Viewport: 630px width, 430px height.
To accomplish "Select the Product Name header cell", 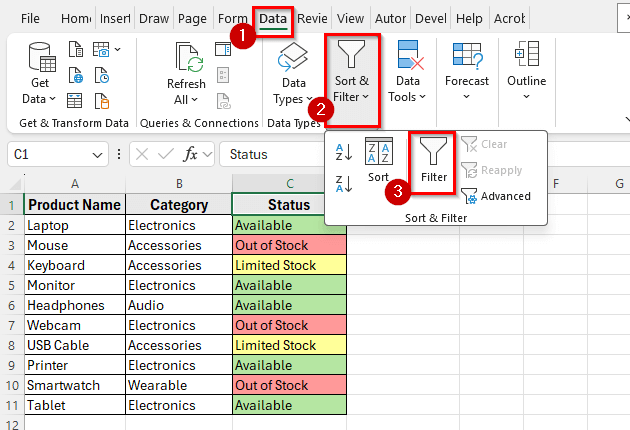I will click(x=75, y=205).
